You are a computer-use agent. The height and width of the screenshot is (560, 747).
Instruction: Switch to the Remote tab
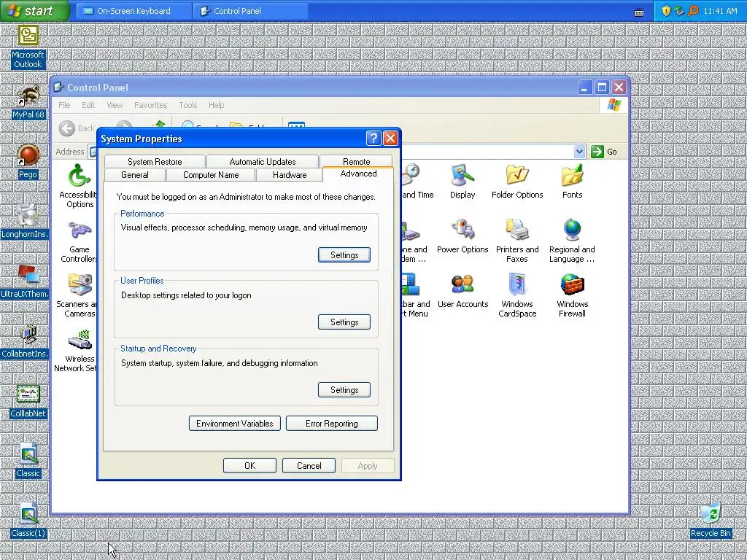point(356,161)
